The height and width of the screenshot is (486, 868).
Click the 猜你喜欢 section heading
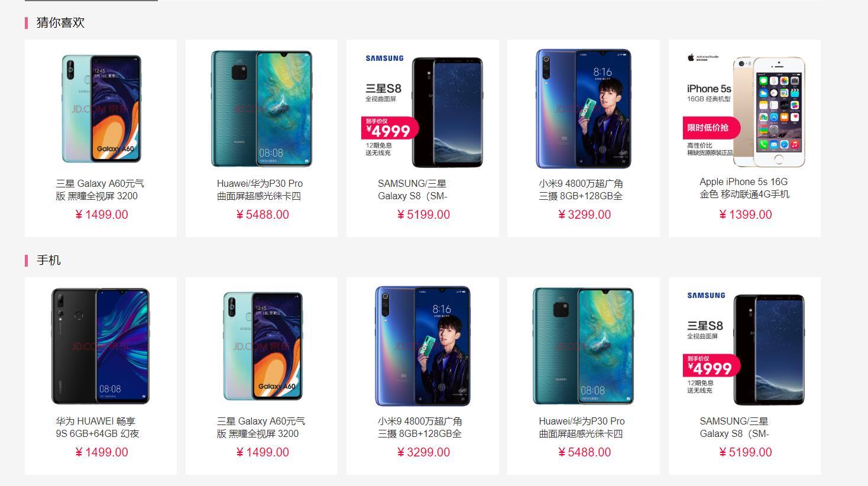tap(60, 22)
